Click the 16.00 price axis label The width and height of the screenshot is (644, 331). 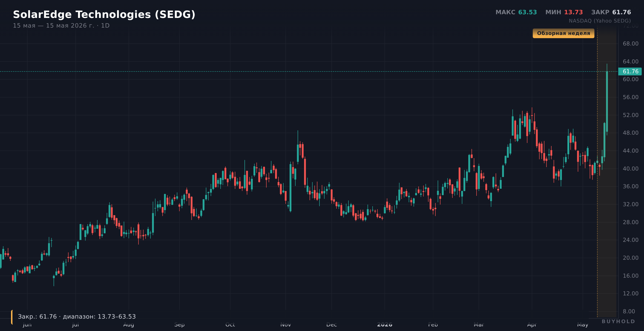[630, 276]
